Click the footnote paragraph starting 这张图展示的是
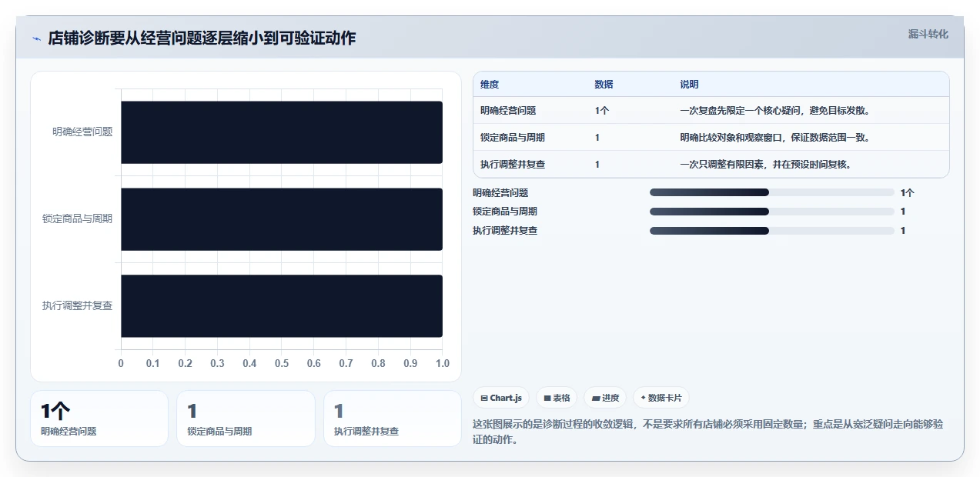980x477 pixels. [x=707, y=432]
